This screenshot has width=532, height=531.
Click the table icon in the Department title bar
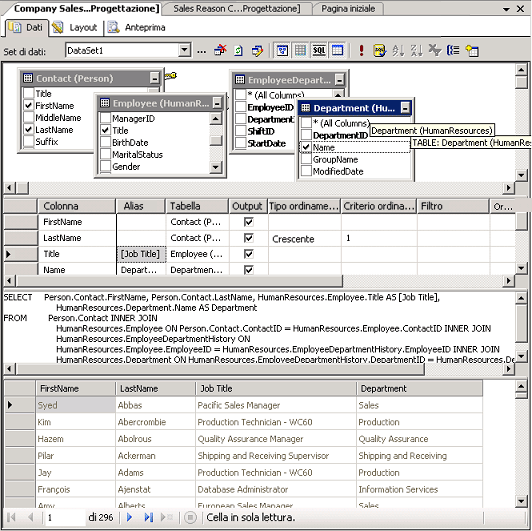point(305,108)
